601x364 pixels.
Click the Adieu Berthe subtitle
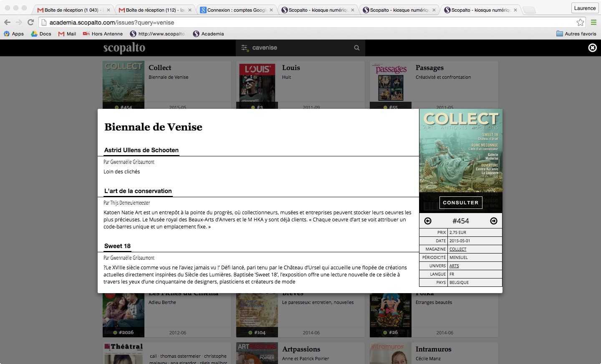[162, 302]
